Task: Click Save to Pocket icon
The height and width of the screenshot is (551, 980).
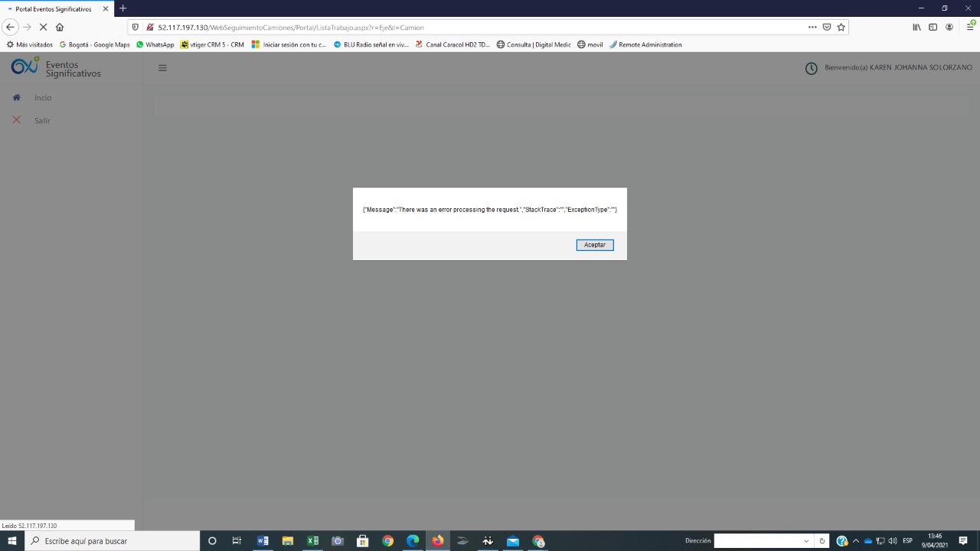Action: click(x=827, y=27)
